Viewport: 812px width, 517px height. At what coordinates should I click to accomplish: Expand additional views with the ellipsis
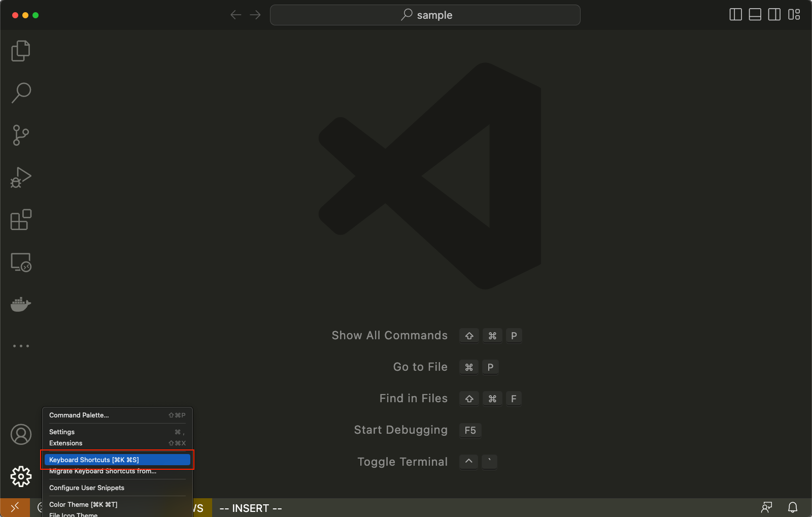click(20, 346)
